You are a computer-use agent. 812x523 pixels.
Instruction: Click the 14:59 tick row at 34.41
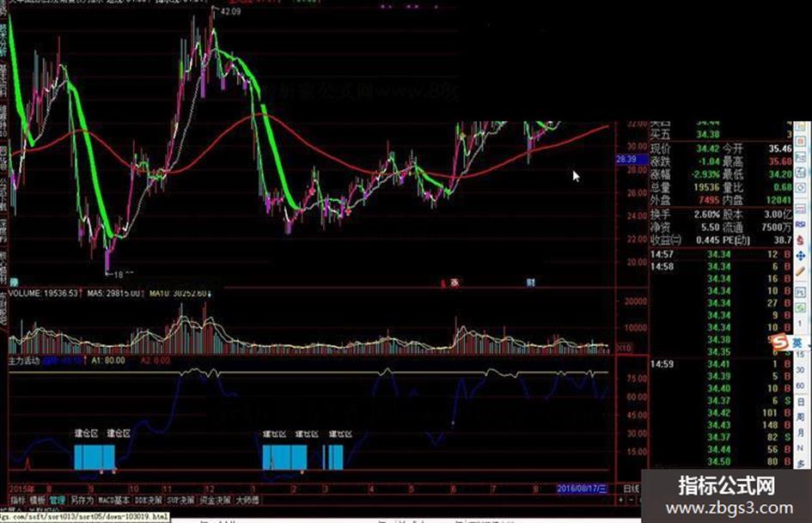(x=721, y=364)
